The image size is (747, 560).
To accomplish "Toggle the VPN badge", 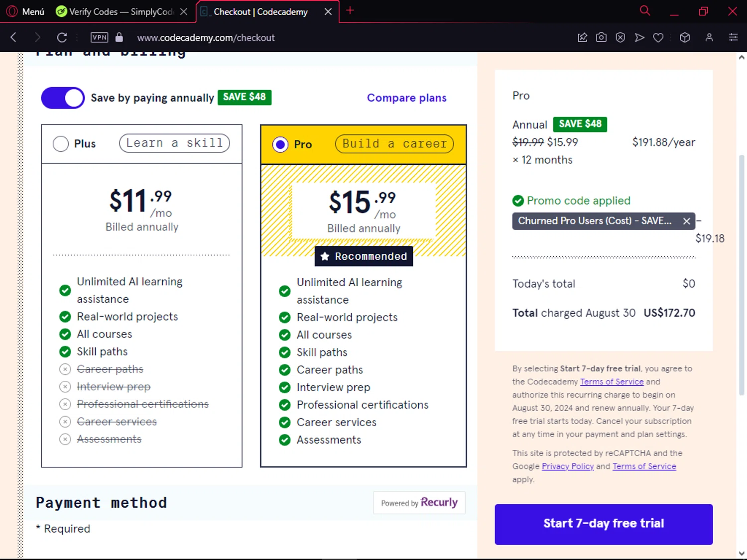I will point(99,37).
